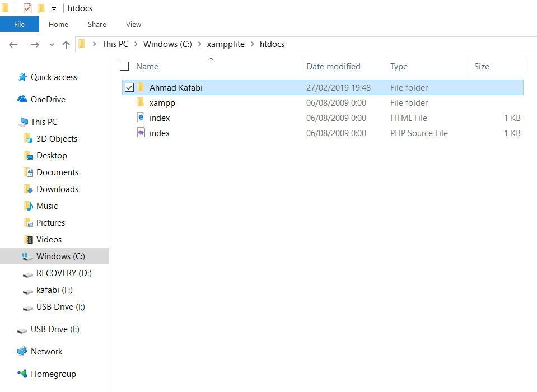Switch to the Home ribbon tab
The width and height of the screenshot is (537, 392).
click(x=58, y=24)
